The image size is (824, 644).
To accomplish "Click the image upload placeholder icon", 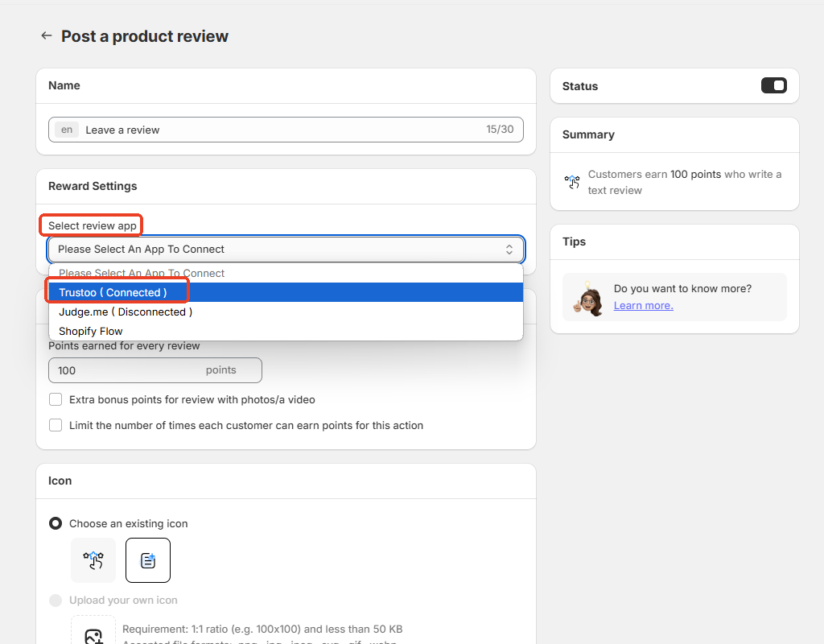I will [x=93, y=636].
